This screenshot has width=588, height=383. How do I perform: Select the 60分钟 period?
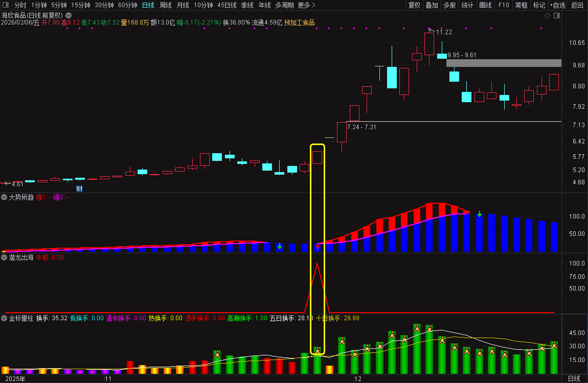click(128, 5)
